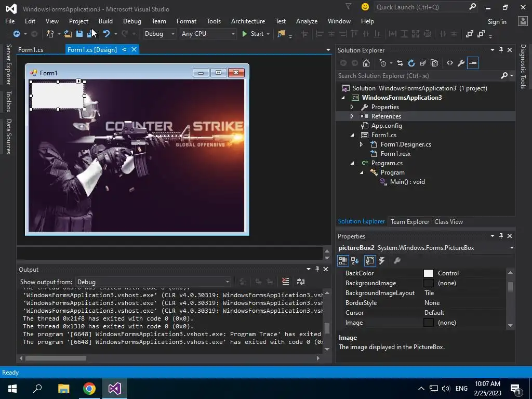
Task: Click the Show All Files icon
Action: (434, 63)
